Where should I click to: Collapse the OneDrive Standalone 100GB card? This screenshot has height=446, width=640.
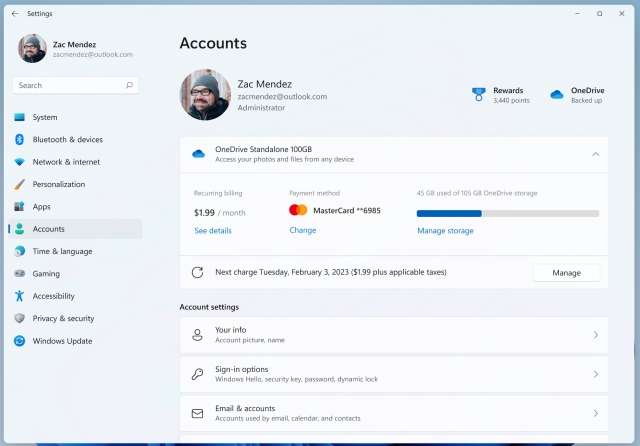[x=596, y=154]
